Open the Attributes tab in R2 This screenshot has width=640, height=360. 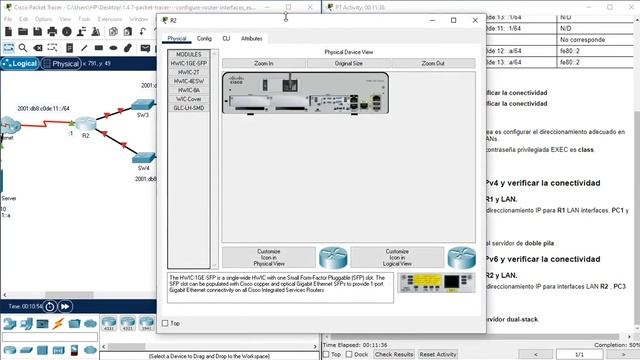(x=251, y=38)
